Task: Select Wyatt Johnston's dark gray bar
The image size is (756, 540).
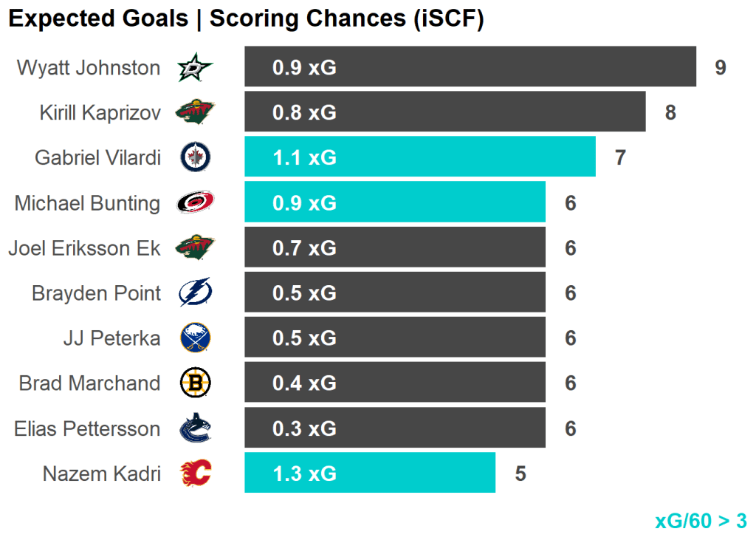Action: pyautogui.click(x=470, y=67)
